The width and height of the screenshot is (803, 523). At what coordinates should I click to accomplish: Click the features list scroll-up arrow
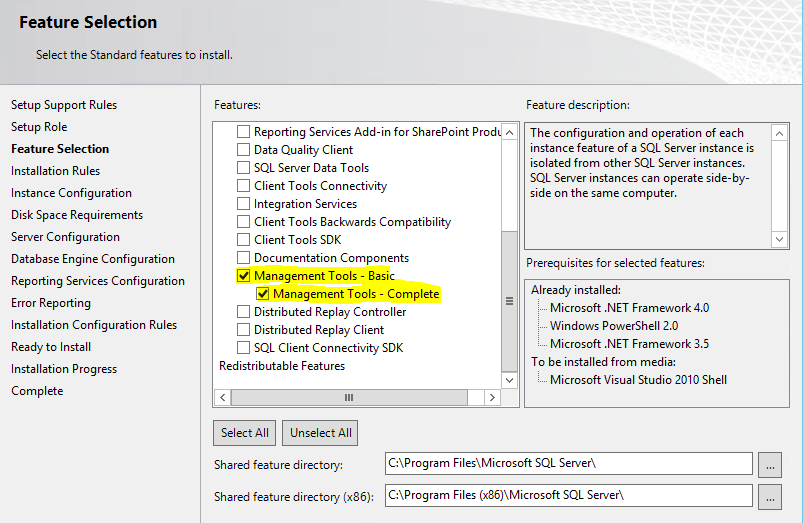tap(509, 133)
